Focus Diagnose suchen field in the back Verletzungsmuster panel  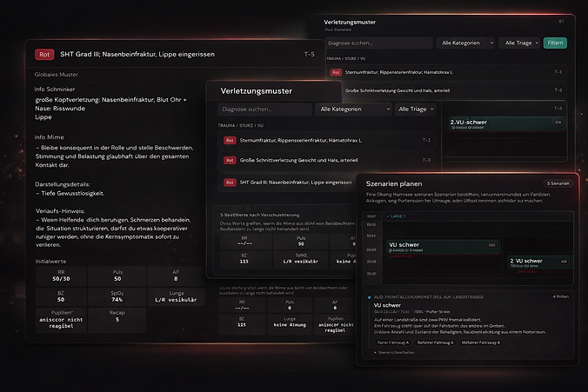pos(378,43)
